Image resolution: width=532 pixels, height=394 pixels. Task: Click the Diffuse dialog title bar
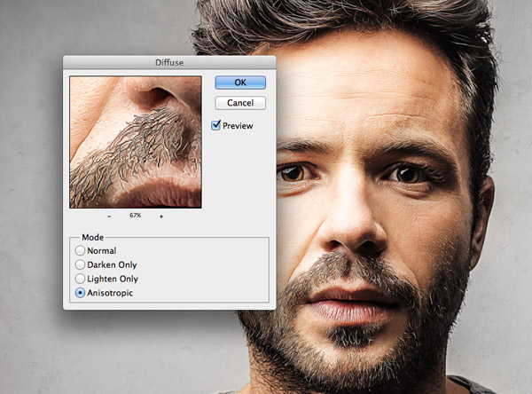pyautogui.click(x=169, y=62)
